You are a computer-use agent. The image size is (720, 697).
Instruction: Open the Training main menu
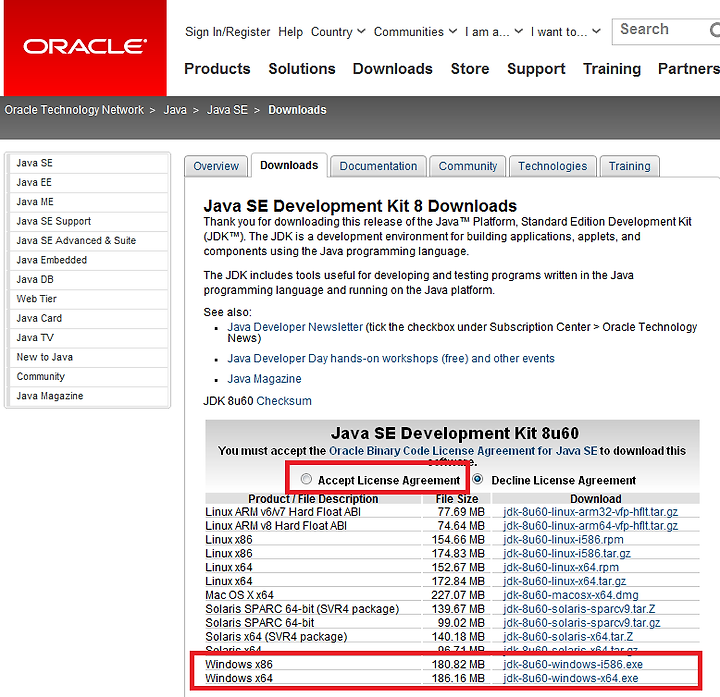click(612, 69)
